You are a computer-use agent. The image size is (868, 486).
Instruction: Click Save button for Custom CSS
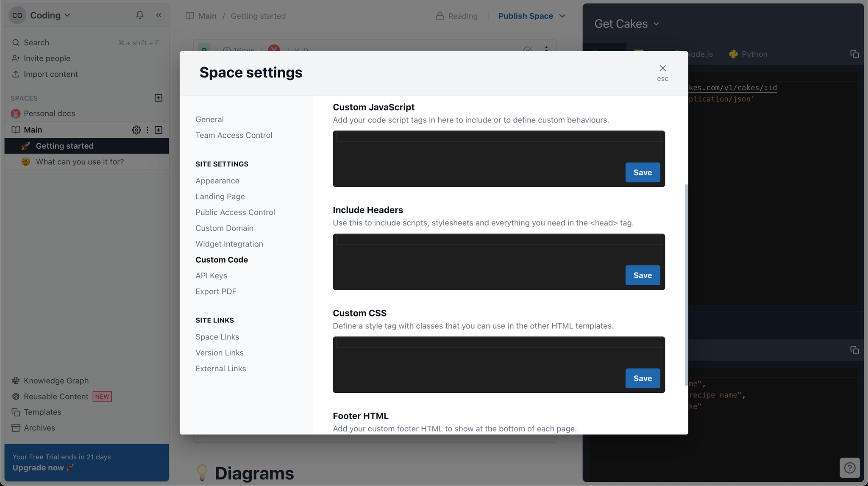click(x=643, y=378)
